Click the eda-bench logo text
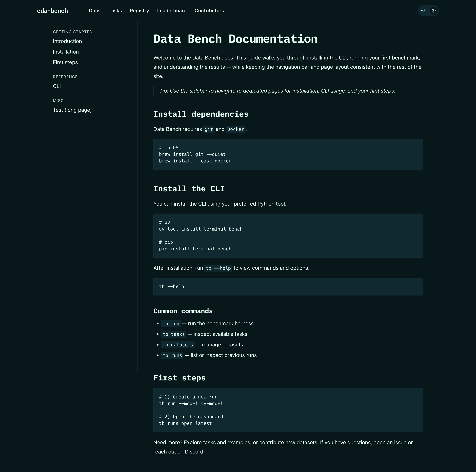 tap(52, 11)
